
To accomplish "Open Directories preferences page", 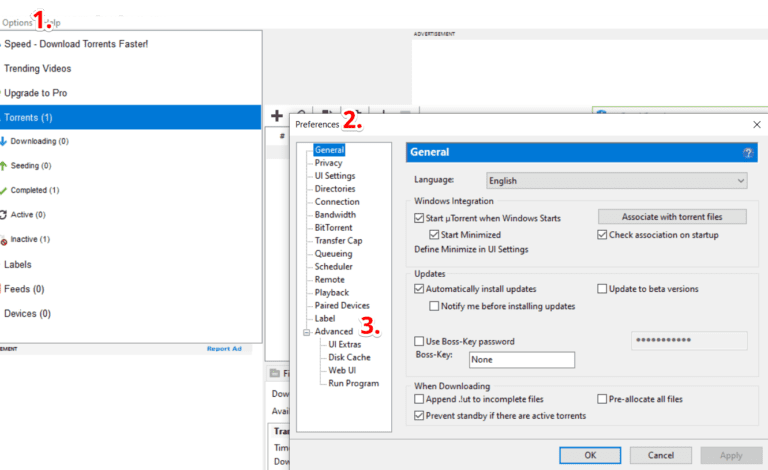I will (x=335, y=189).
